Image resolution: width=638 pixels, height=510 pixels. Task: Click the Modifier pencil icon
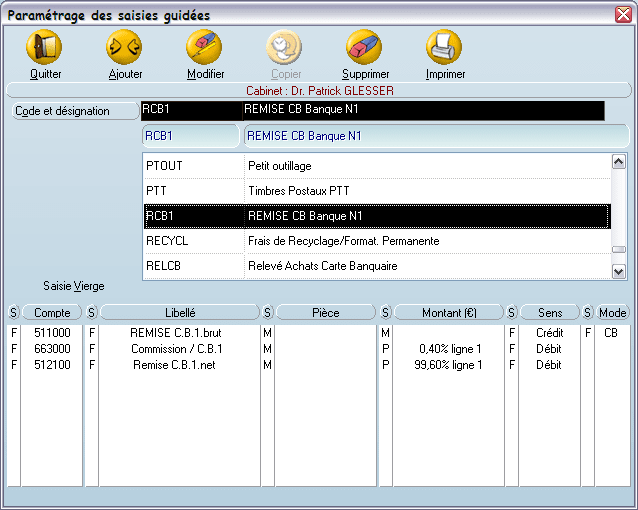click(204, 47)
